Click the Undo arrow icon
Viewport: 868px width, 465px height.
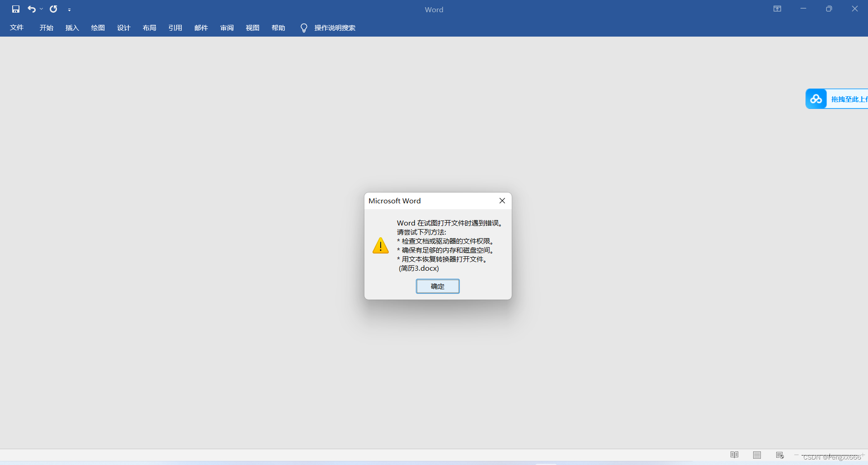coord(32,9)
